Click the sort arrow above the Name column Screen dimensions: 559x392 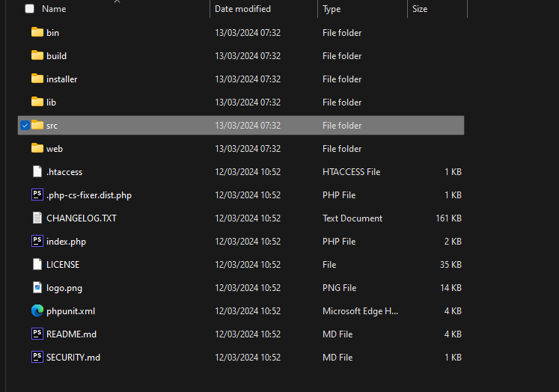pyautogui.click(x=117, y=1)
